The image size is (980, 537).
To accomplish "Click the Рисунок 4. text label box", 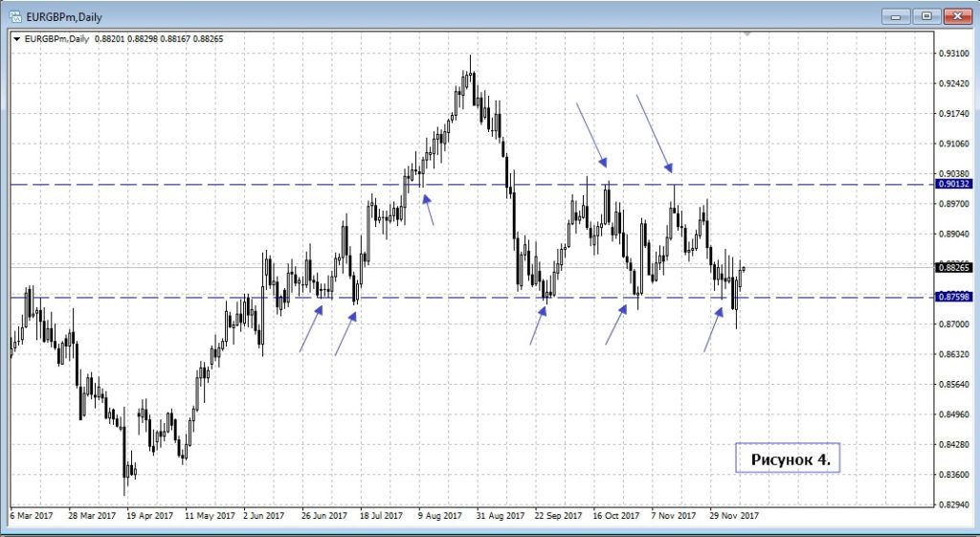I will 787,459.
